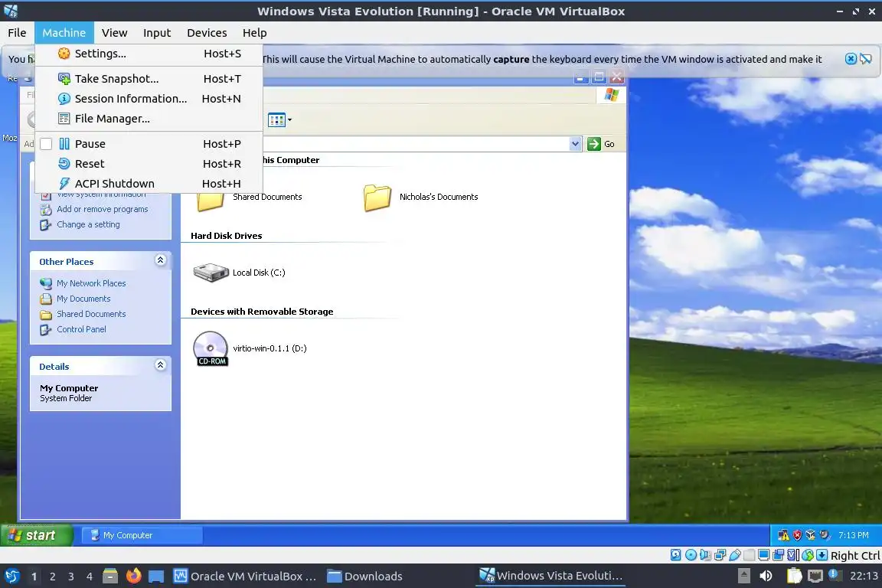The image size is (882, 588).
Task: Click the CPU virtualization status icon
Action: click(793, 555)
